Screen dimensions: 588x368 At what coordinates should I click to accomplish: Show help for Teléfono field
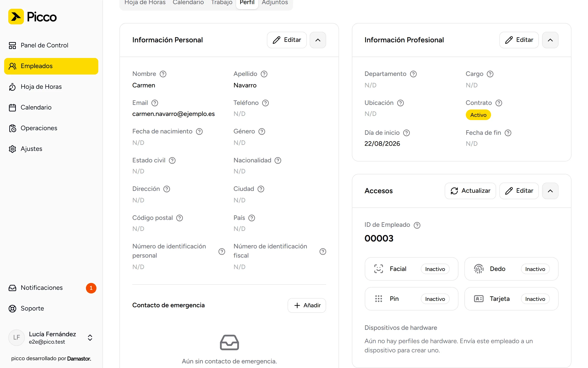(265, 103)
